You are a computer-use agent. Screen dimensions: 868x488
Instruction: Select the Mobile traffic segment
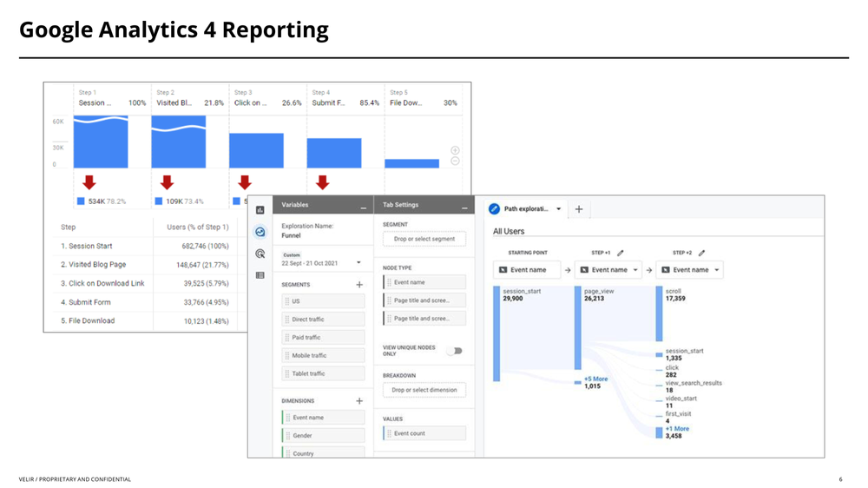pyautogui.click(x=323, y=356)
